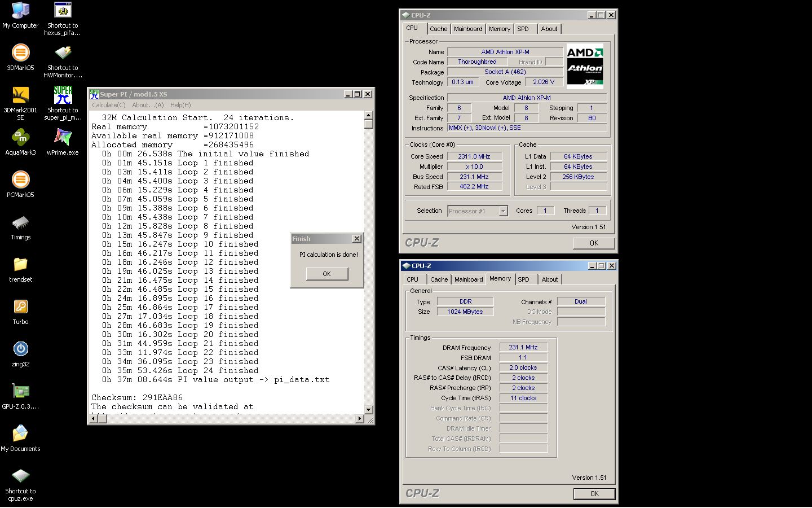Open the Help menu in Super PI
812x508 pixels.
point(180,105)
